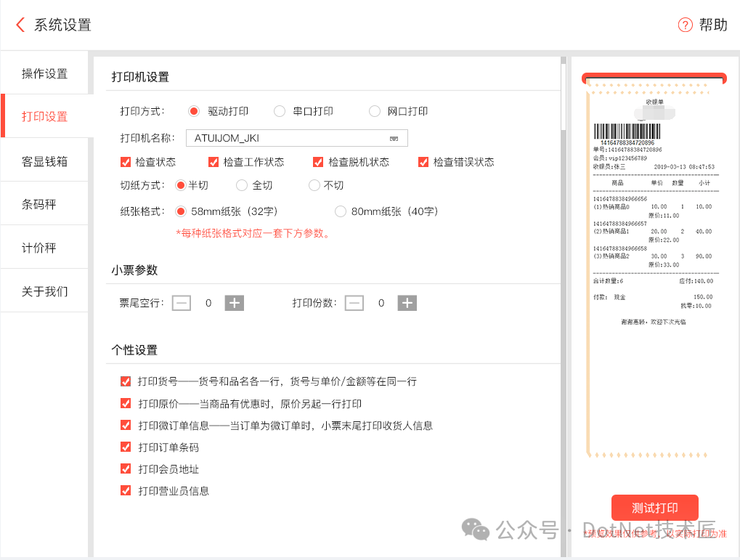Screen dimensions: 740x560
Task: Increase 打印份数 with the plus button
Action: point(407,303)
